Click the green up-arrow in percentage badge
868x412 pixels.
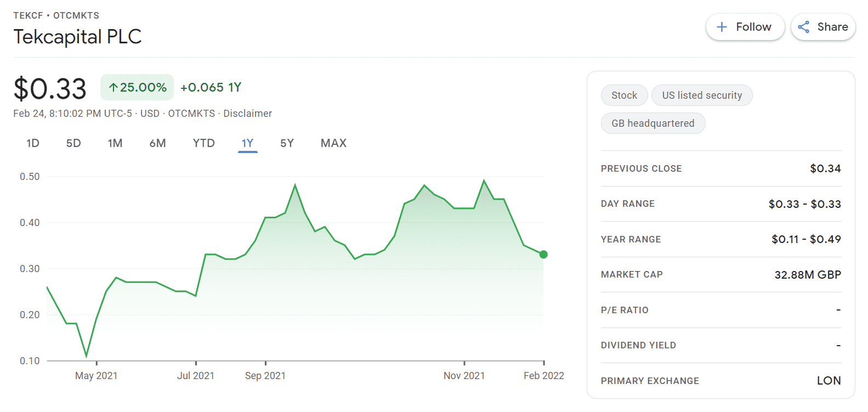point(114,87)
